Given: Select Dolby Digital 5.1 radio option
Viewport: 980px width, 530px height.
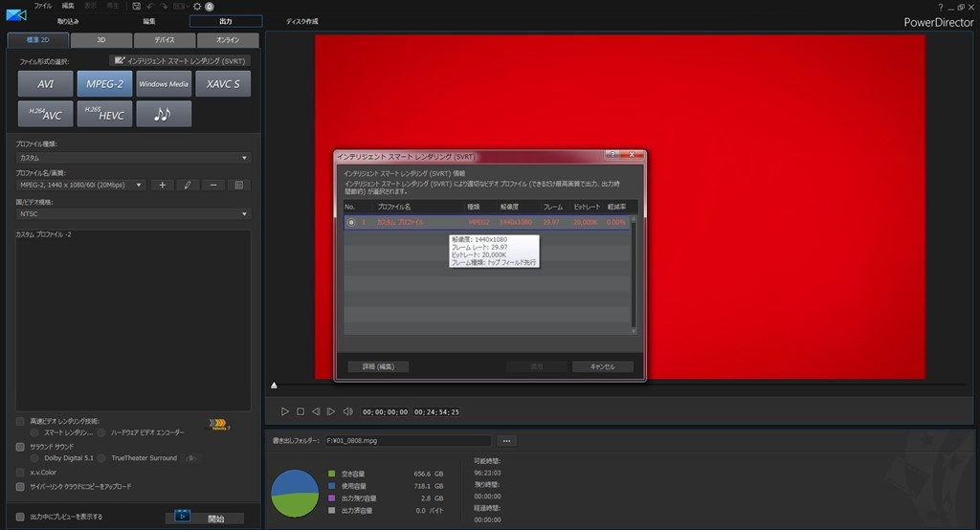Looking at the screenshot, I should point(34,458).
